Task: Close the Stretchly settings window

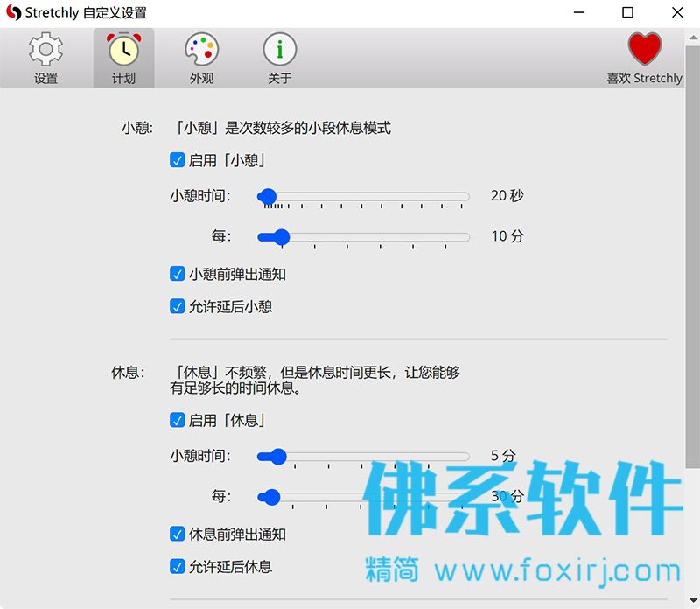Action: click(x=677, y=12)
